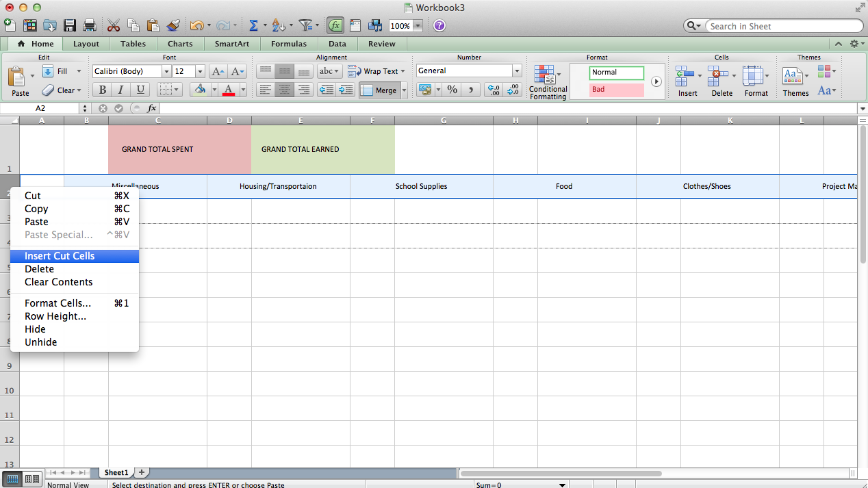Click the Filter funnel icon
The width and height of the screenshot is (868, 488).
(305, 25)
